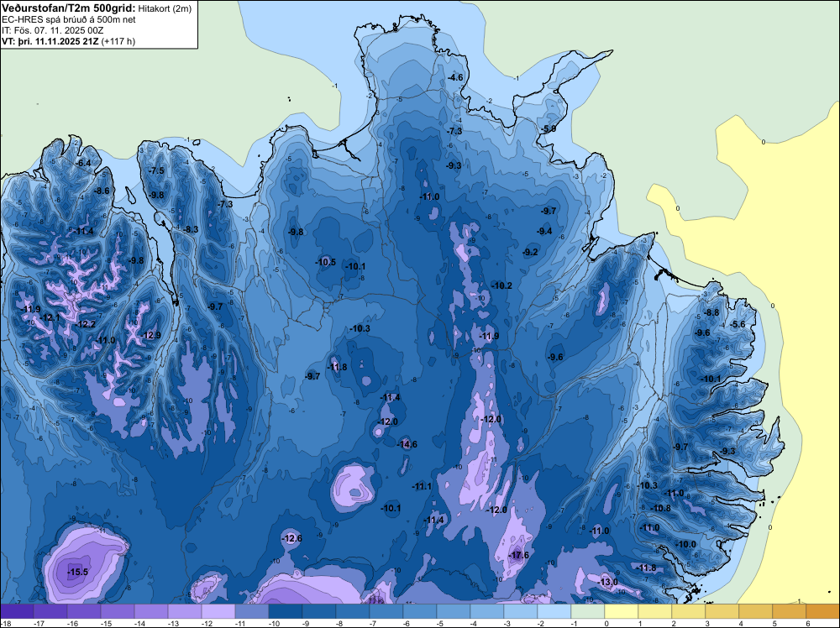This screenshot has height=628, width=840.
Task: Click the -12.1 temperature value on the map
Action: point(50,317)
